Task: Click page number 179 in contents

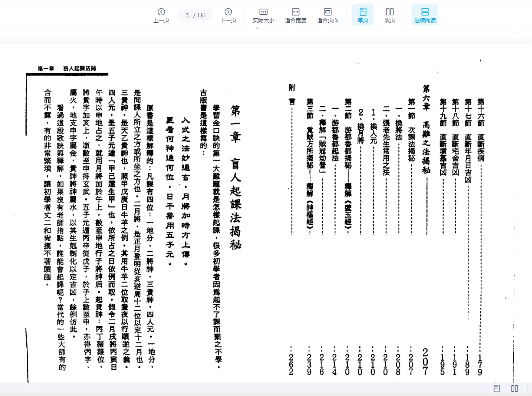Action: (480, 364)
